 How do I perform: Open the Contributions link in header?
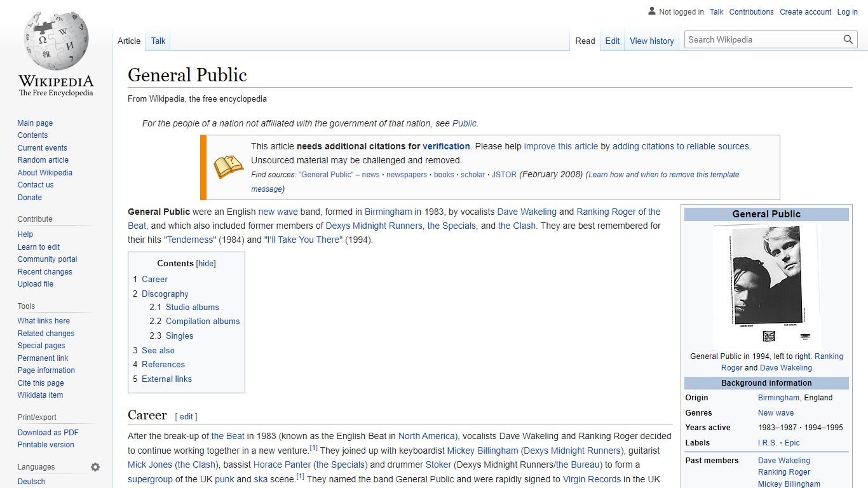pos(751,12)
